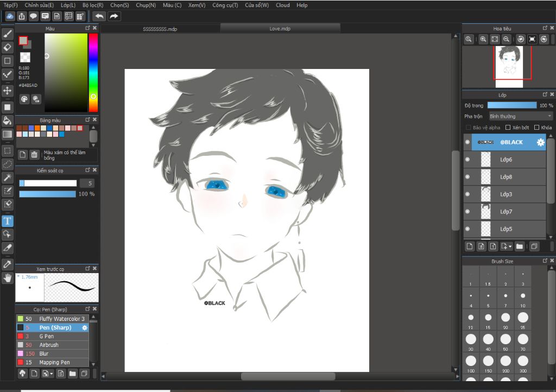Open the Bộ lọc(R) menu

93,5
